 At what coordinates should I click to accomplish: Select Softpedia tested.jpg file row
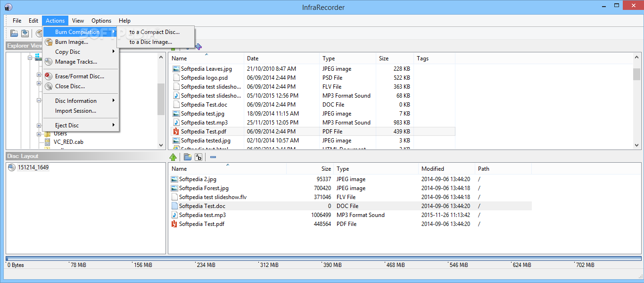(x=314, y=141)
